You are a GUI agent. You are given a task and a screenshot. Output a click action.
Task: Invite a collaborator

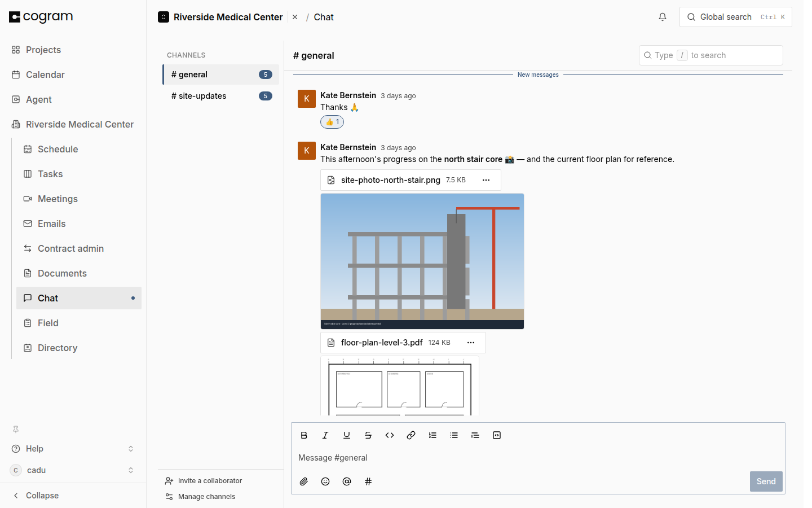click(204, 481)
